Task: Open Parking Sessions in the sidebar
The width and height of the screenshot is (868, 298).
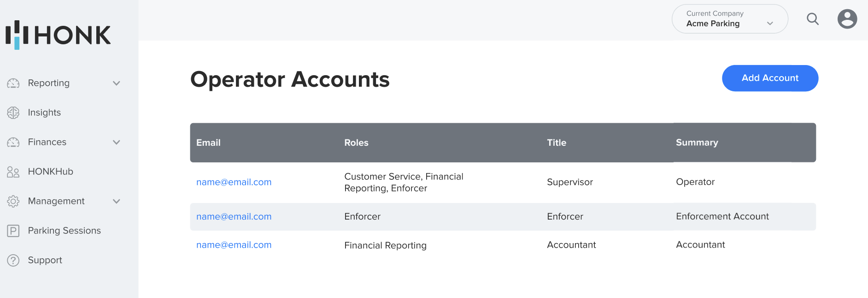Action: [64, 231]
